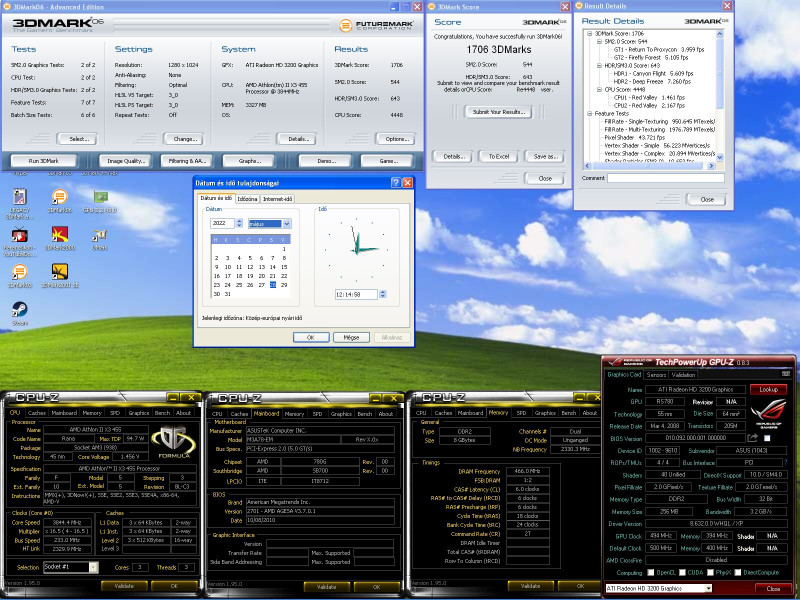The width and height of the screenshot is (800, 600).
Task: Open GPU selection dropdown in GPU-Z
Action: pyautogui.click(x=708, y=588)
